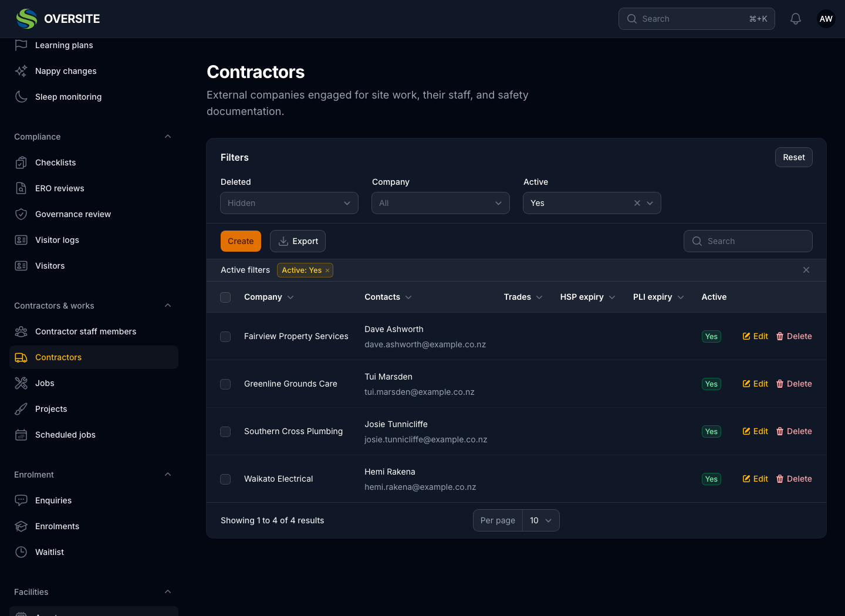Delete Waikato Electrical
Image resolution: width=845 pixels, height=616 pixels.
794,479
